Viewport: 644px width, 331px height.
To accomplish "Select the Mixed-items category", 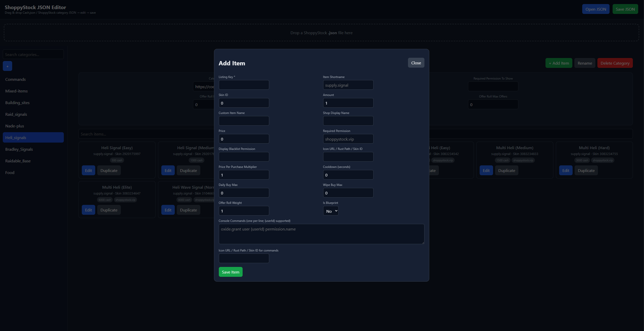I will coord(33,91).
